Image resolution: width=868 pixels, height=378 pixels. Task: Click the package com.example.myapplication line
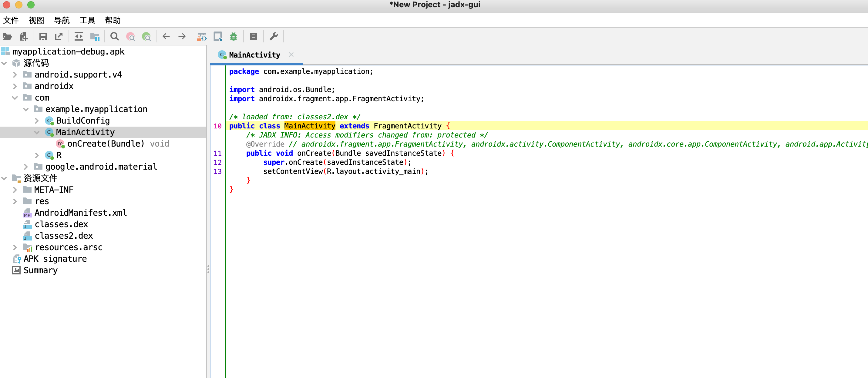301,71
